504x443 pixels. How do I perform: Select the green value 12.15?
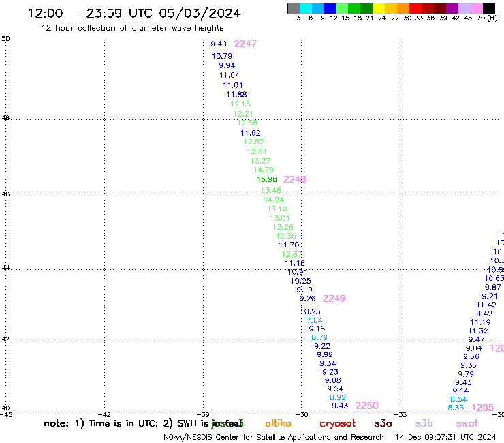click(240, 104)
